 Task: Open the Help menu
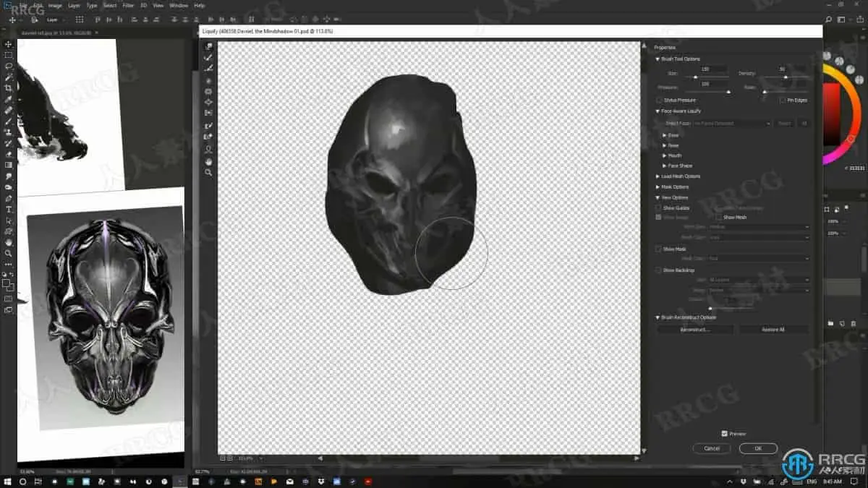[200, 5]
